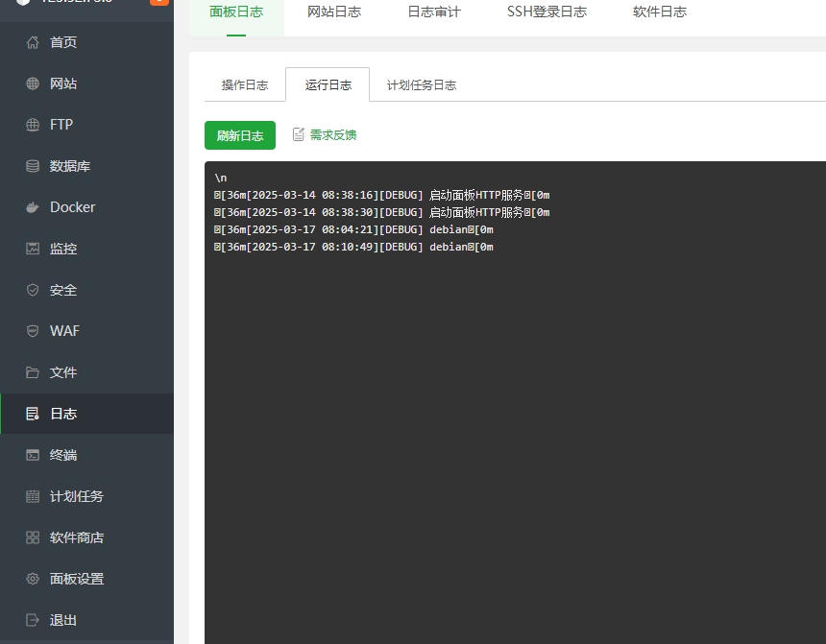The image size is (826, 644).
Task: Click the globe icon beside 网站
Action: pos(33,83)
